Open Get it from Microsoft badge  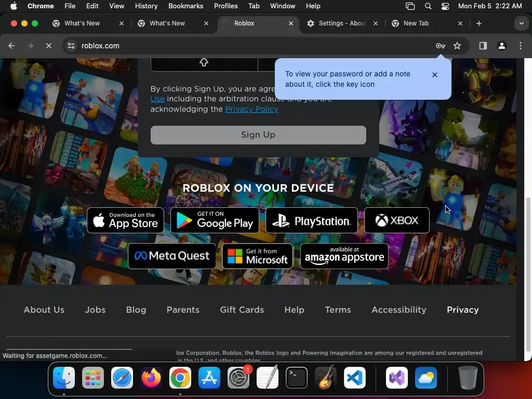(x=258, y=256)
